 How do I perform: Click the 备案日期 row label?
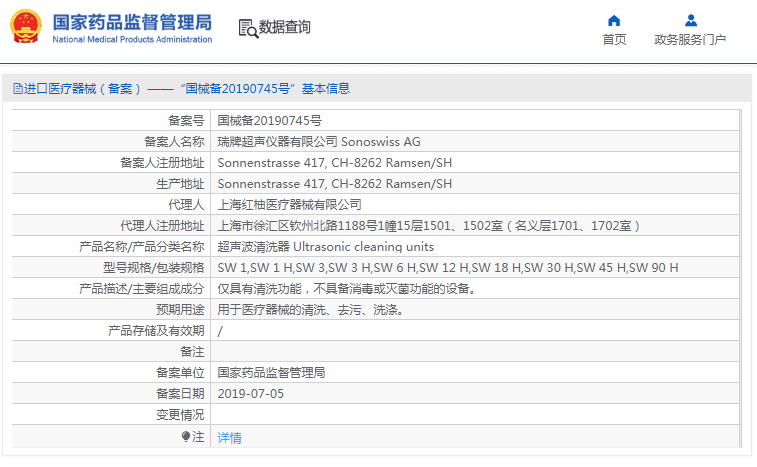(x=180, y=394)
